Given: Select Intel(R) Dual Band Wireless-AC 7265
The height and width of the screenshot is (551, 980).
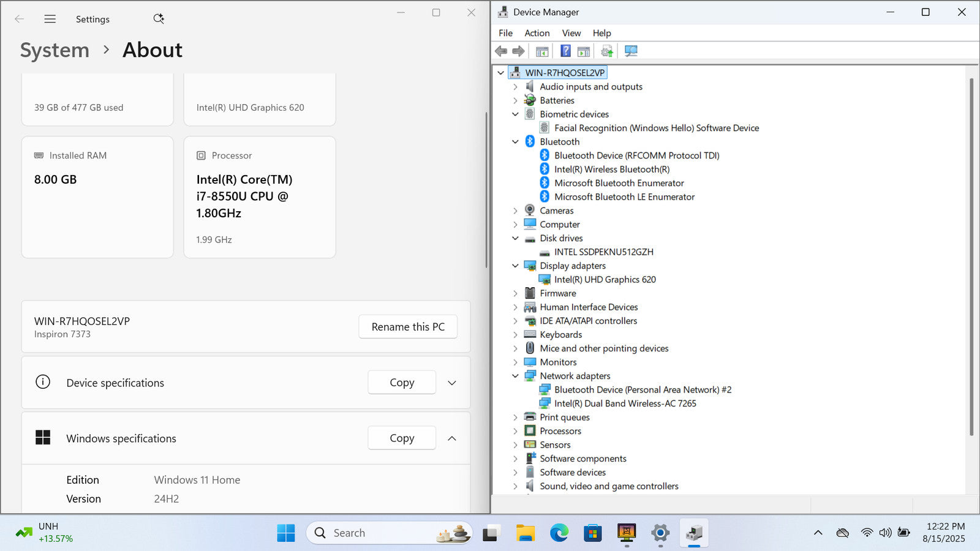Looking at the screenshot, I should pos(625,403).
